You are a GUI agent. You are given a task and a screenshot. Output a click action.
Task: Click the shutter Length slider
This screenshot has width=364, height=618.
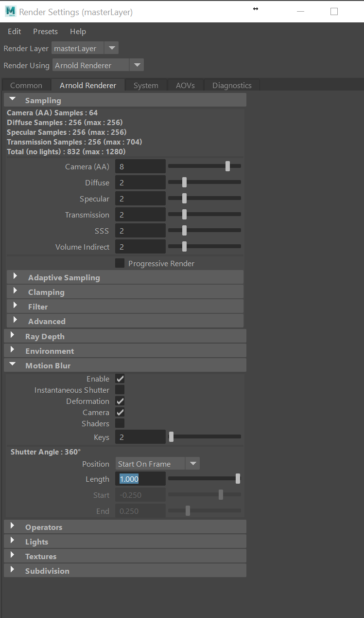(205, 479)
